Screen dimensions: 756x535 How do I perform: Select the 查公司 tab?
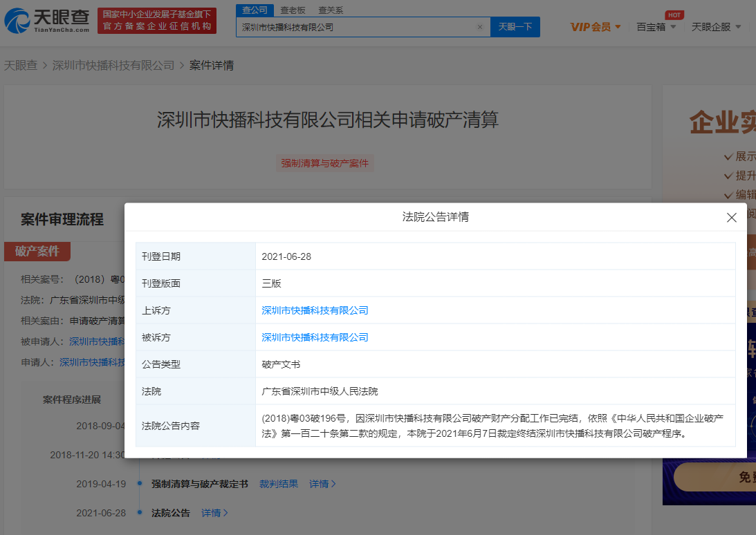coord(255,10)
